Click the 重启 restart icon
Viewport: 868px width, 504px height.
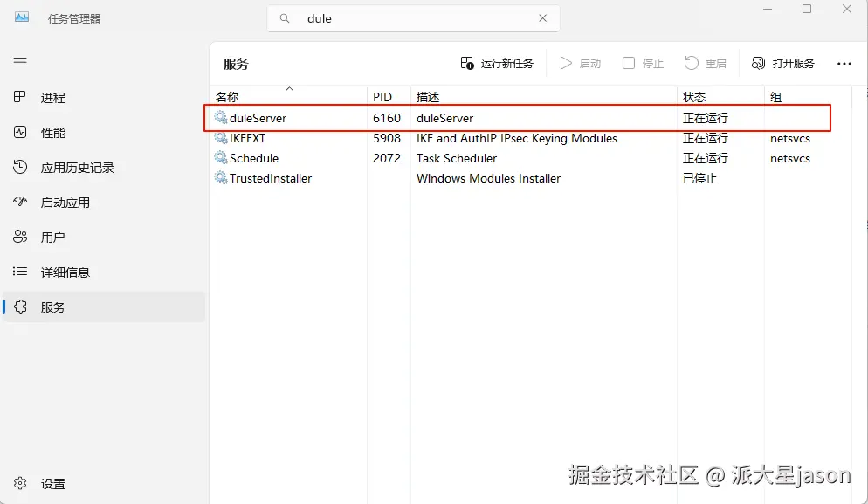[x=691, y=63]
